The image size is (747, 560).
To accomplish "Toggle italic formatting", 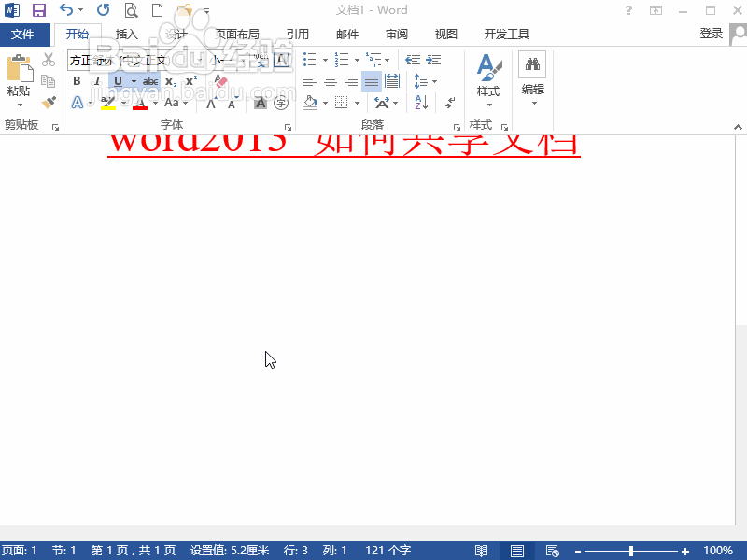I will (x=97, y=81).
